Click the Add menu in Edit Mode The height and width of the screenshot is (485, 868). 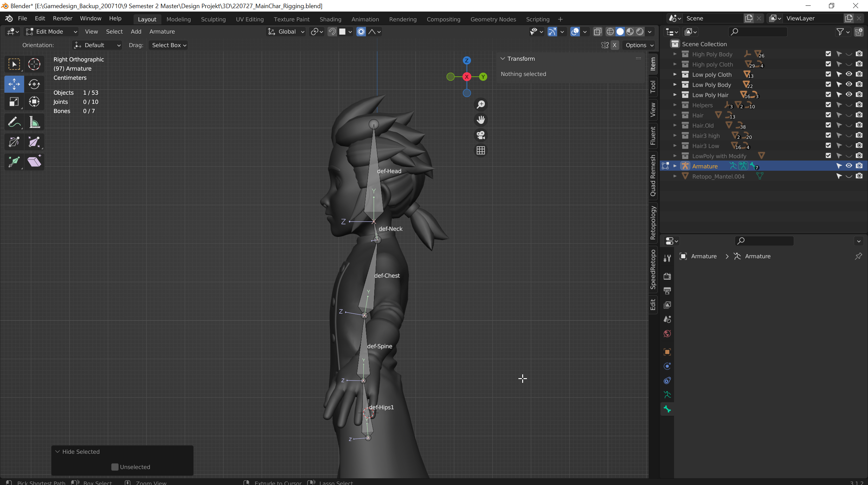click(x=135, y=31)
